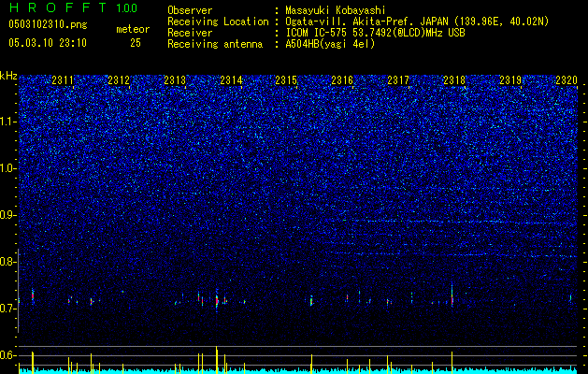Viewport: 588px width, 374px height.
Task: Click the meteor label
Action: coord(133,29)
